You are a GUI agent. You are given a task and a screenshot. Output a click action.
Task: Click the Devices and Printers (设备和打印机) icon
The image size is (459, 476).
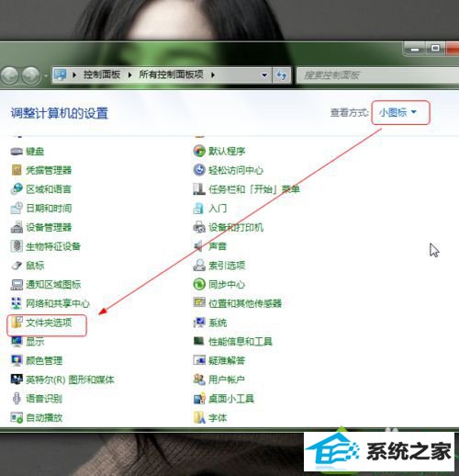(199, 227)
